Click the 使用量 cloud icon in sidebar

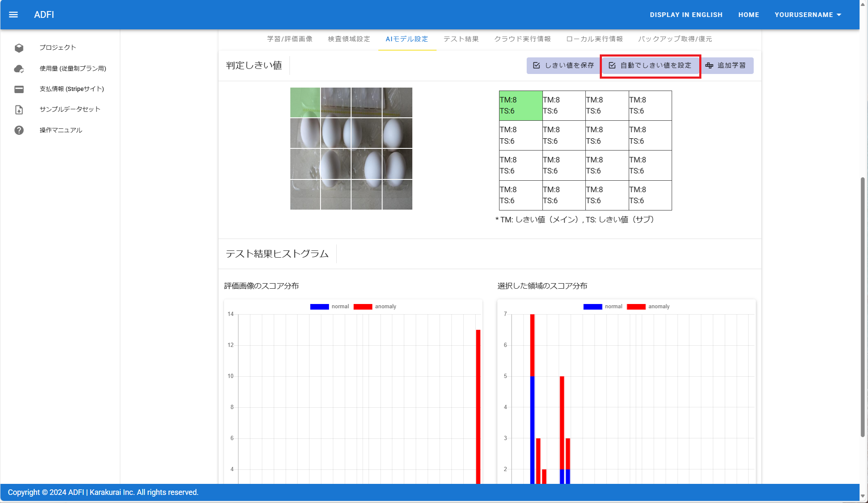[19, 68]
